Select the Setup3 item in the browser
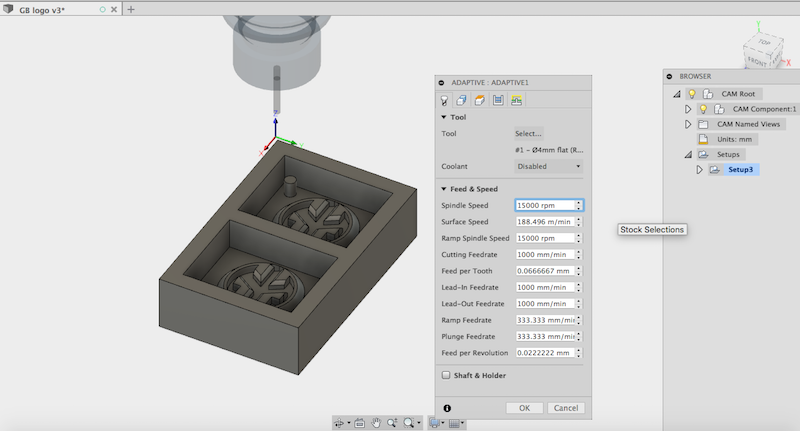Image resolution: width=800 pixels, height=431 pixels. click(741, 169)
